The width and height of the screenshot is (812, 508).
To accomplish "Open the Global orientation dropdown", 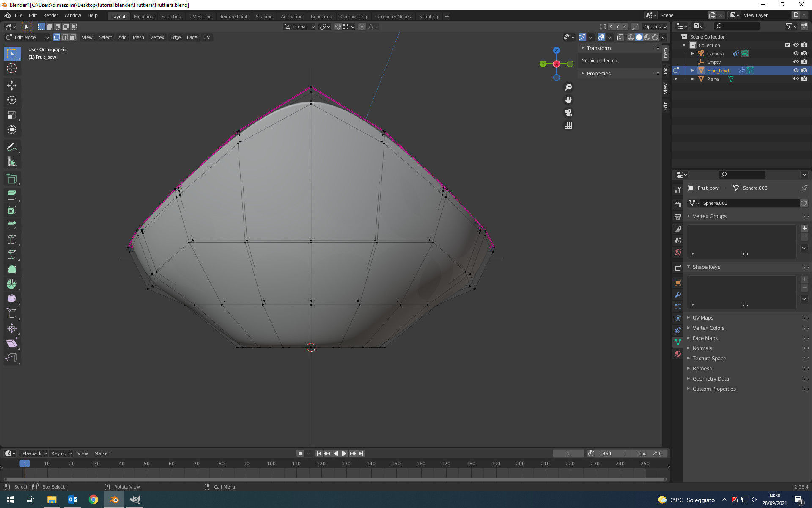I will pyautogui.click(x=299, y=27).
